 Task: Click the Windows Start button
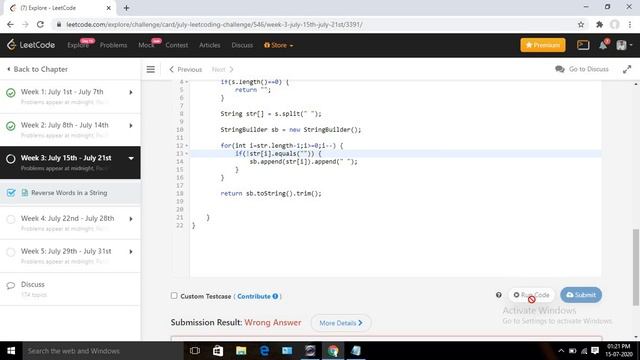(11, 351)
